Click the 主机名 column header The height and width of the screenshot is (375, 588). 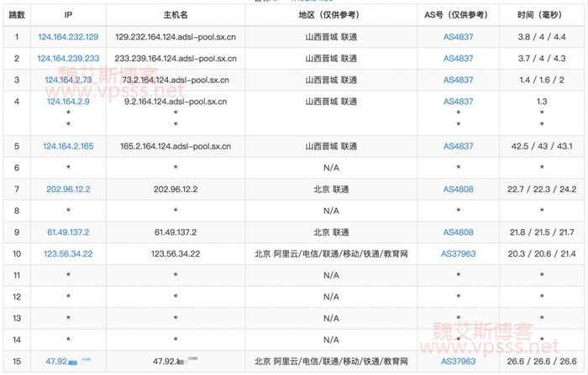tap(175, 16)
